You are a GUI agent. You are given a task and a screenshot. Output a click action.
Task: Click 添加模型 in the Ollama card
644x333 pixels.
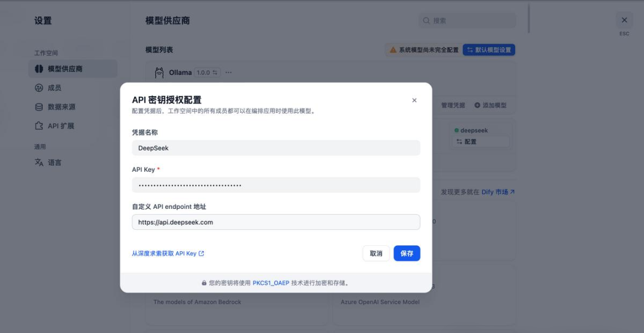[490, 105]
